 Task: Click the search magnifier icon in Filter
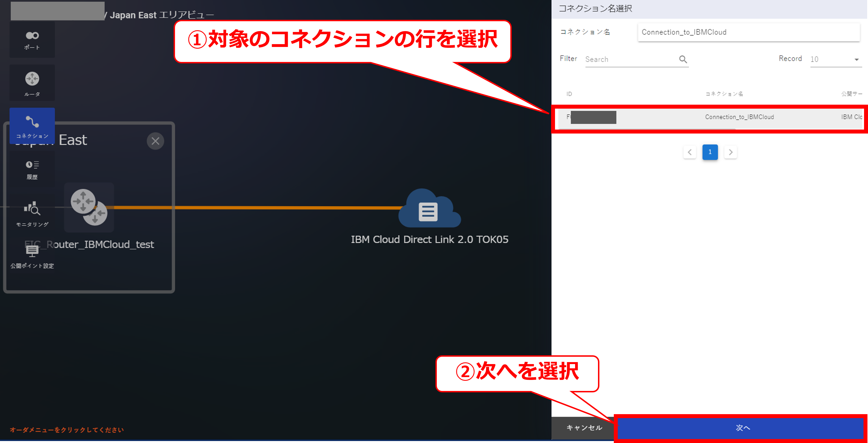(x=683, y=59)
